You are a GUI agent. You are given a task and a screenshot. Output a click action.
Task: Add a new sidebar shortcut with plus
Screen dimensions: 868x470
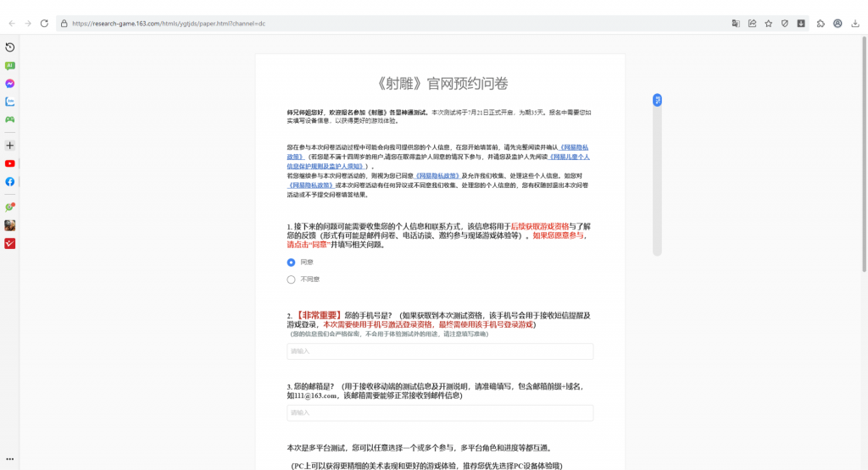[x=10, y=146]
